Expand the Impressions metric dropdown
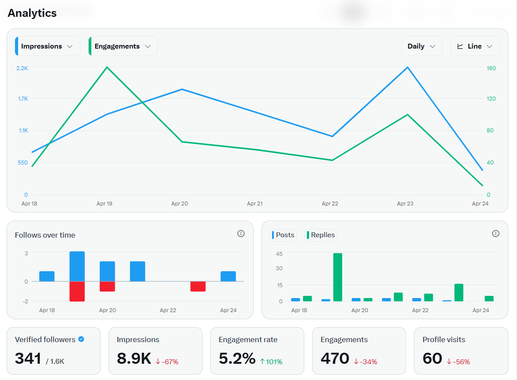This screenshot has height=380, width=517. click(47, 46)
